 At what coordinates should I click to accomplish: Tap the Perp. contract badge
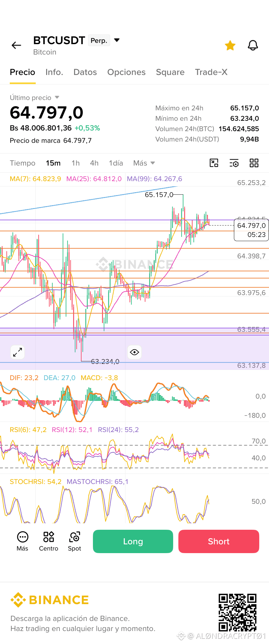tap(99, 41)
